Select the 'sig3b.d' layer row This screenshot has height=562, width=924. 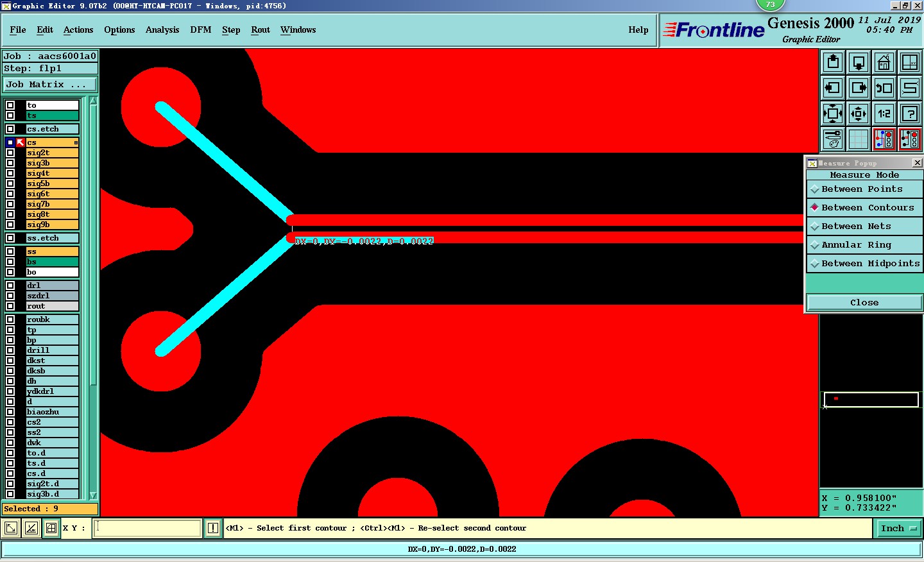(53, 494)
